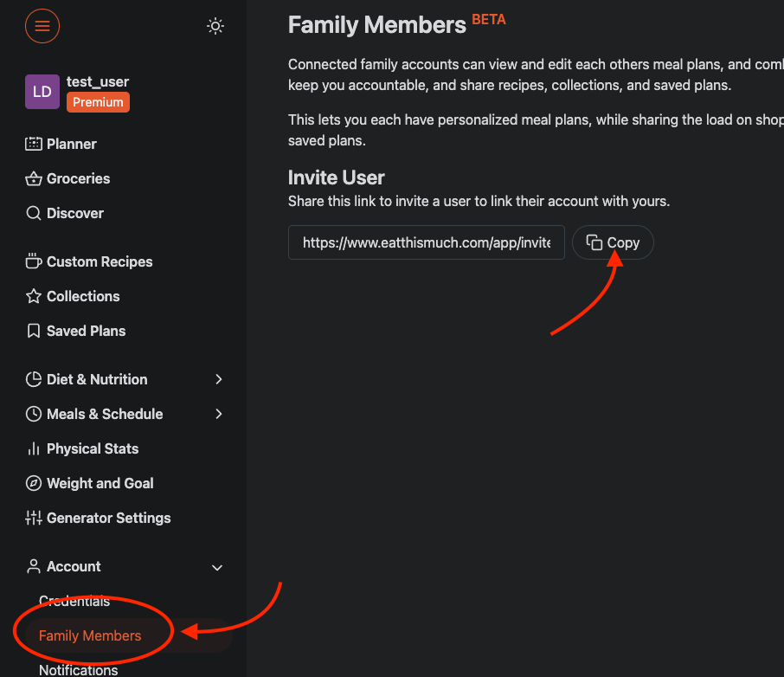Toggle the light/dark theme sun icon
Image resolution: width=784 pixels, height=677 pixels.
[215, 26]
